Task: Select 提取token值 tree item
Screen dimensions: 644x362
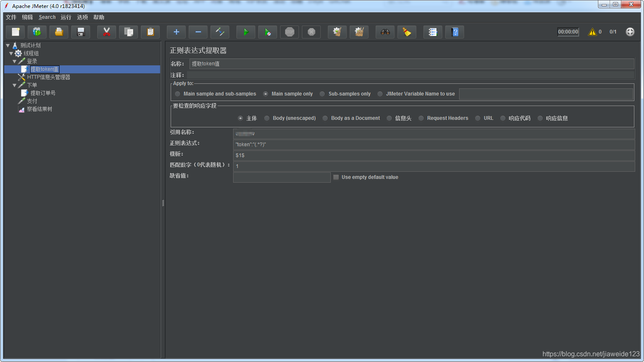Action: click(x=44, y=69)
